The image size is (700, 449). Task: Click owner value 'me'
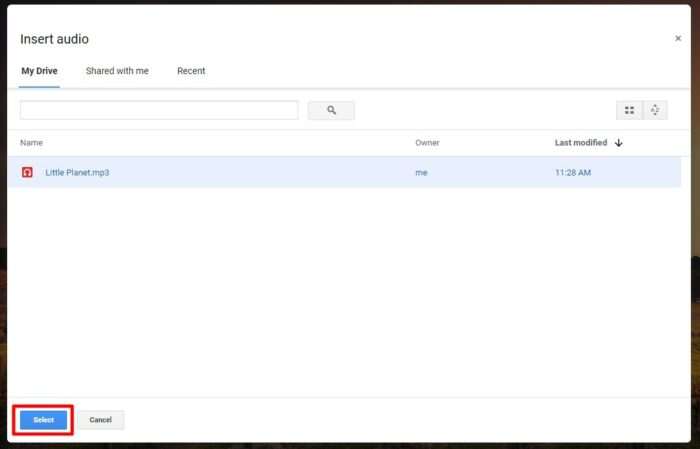[x=421, y=173]
